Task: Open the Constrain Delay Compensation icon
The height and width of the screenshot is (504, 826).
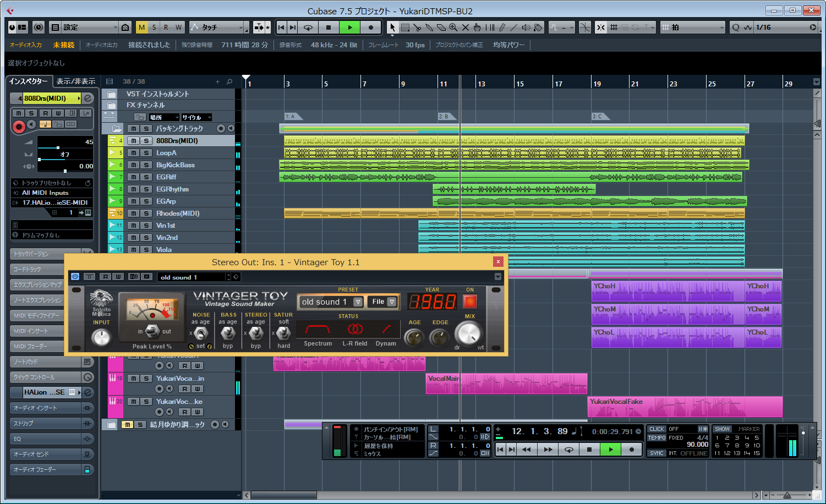Action: (x=39, y=27)
